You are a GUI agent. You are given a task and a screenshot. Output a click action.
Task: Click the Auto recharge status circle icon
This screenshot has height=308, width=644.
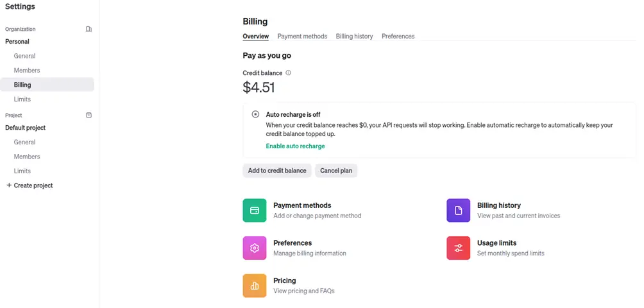(255, 114)
